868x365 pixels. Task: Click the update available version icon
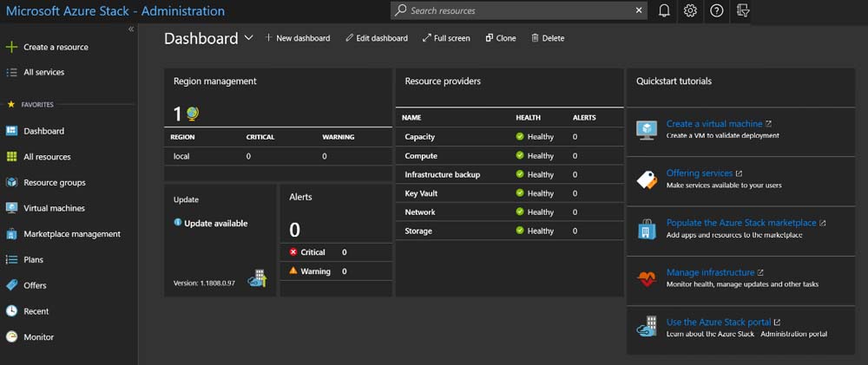point(257,278)
